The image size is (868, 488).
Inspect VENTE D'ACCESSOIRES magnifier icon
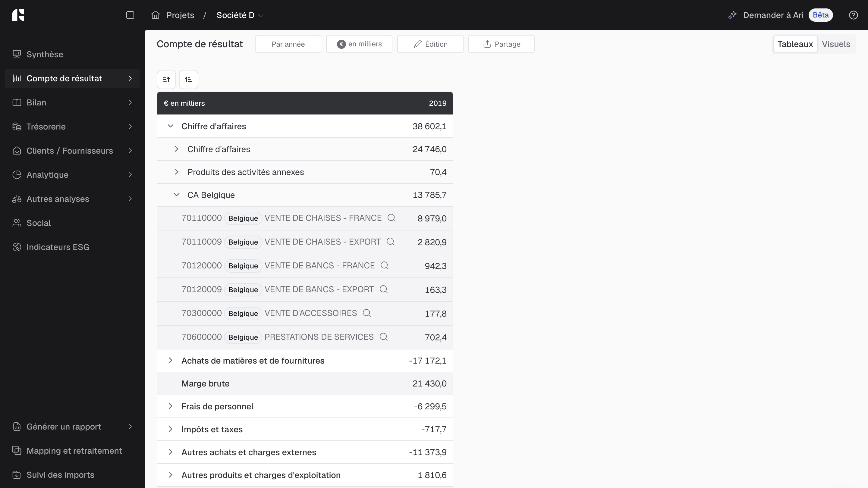click(x=366, y=313)
